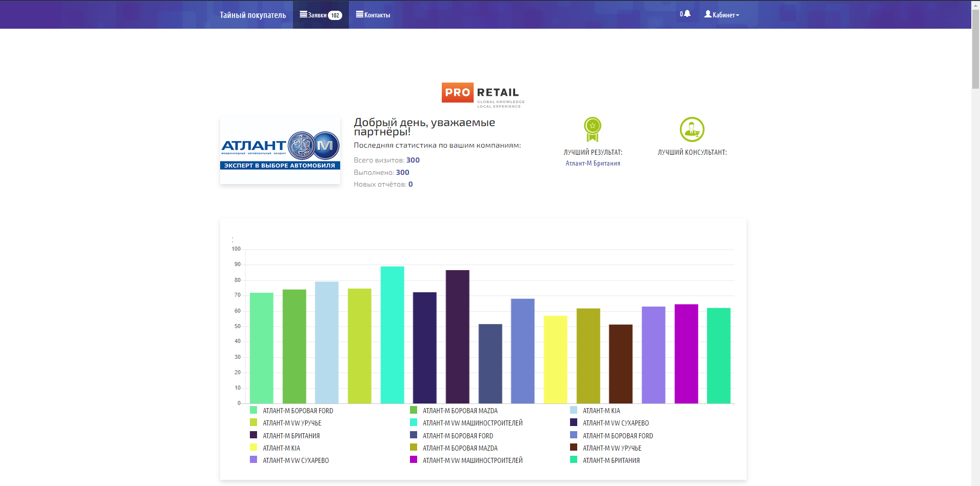980x486 pixels.
Task: Click the text 'Последняя статистика по вашим компаниям:'
Action: [x=437, y=145]
